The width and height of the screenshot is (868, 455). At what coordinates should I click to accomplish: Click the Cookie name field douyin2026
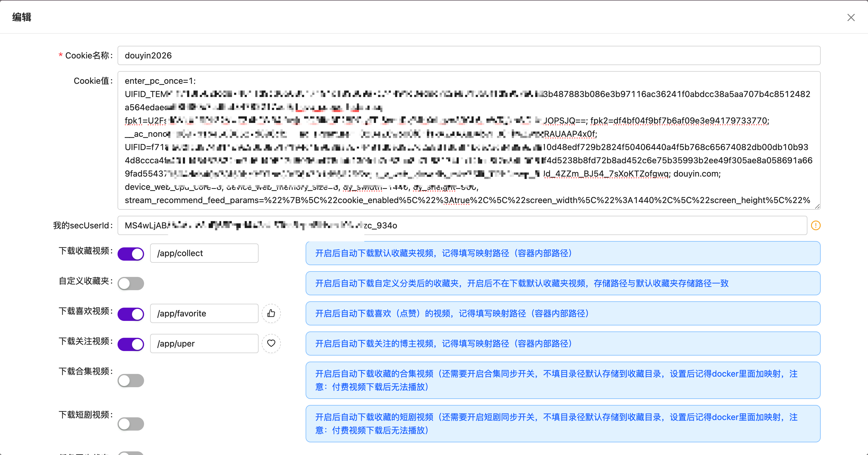468,55
